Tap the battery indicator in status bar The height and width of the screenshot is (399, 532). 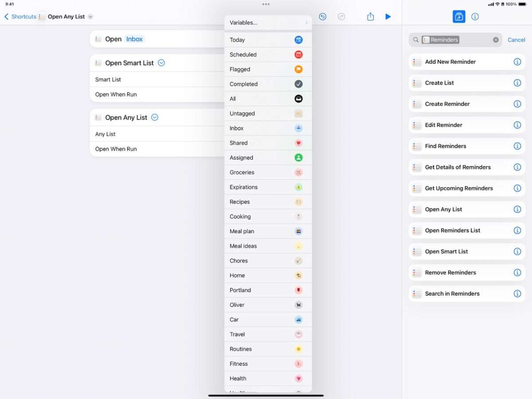522,4
